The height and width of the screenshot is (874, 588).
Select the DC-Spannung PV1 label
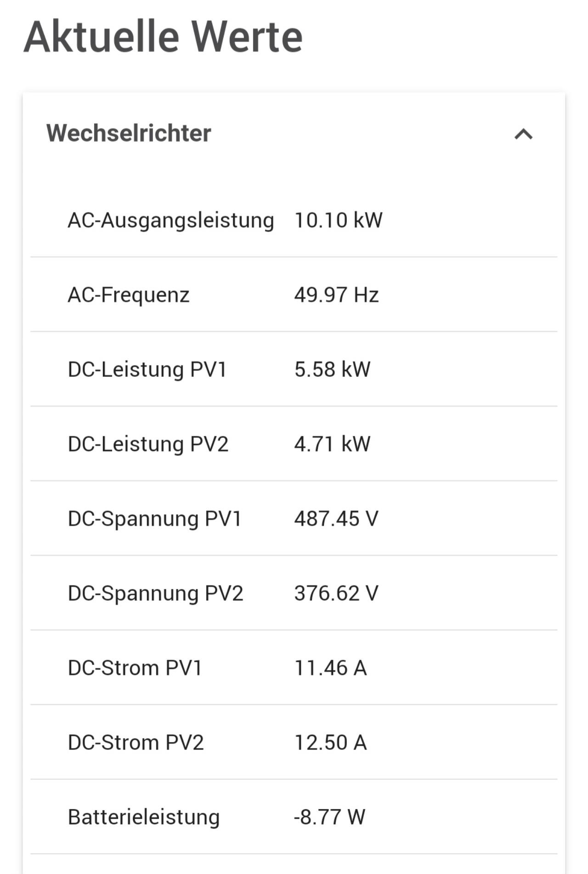pos(155,519)
